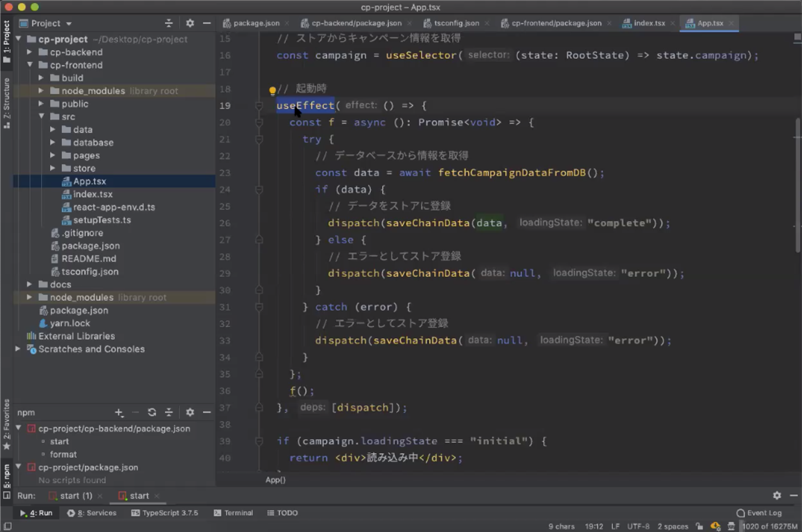
Task: Toggle code folding at useEffect line 19
Action: point(259,106)
